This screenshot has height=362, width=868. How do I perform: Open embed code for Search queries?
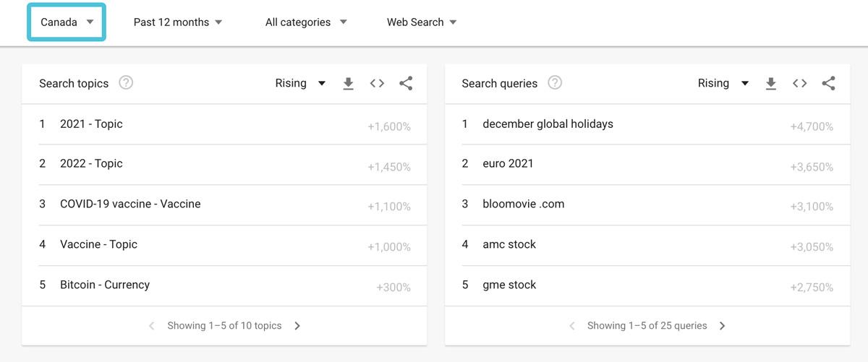799,84
